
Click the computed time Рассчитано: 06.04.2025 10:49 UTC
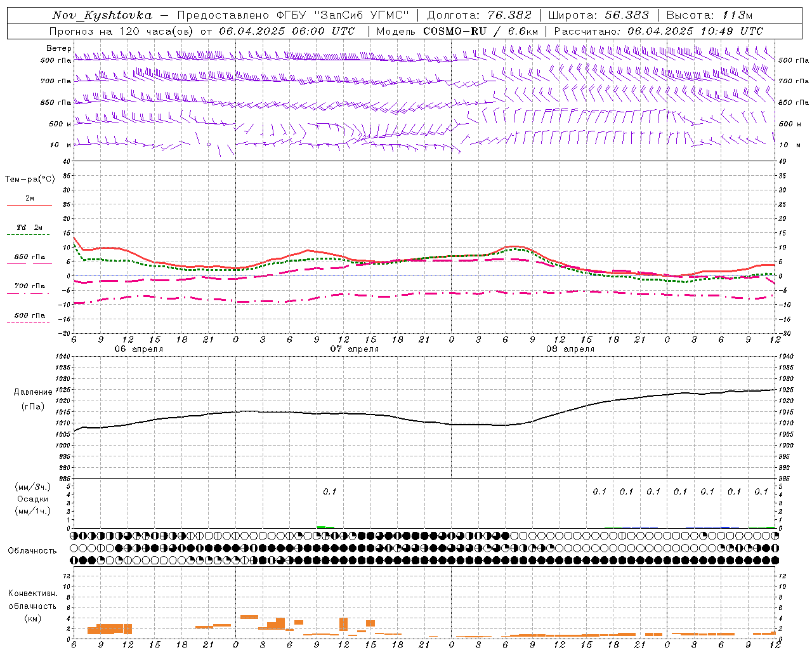658,31
